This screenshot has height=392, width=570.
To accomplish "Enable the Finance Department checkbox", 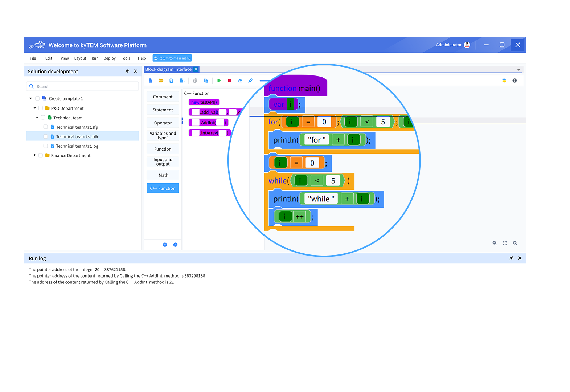I will tap(41, 155).
